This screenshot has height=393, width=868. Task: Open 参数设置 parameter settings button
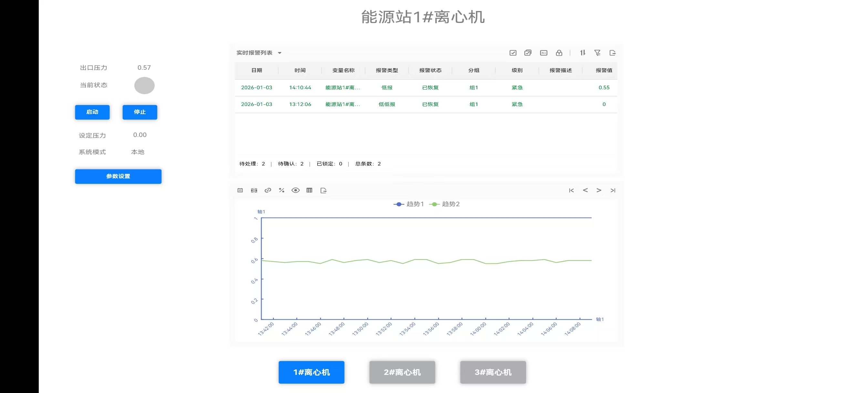click(x=118, y=176)
